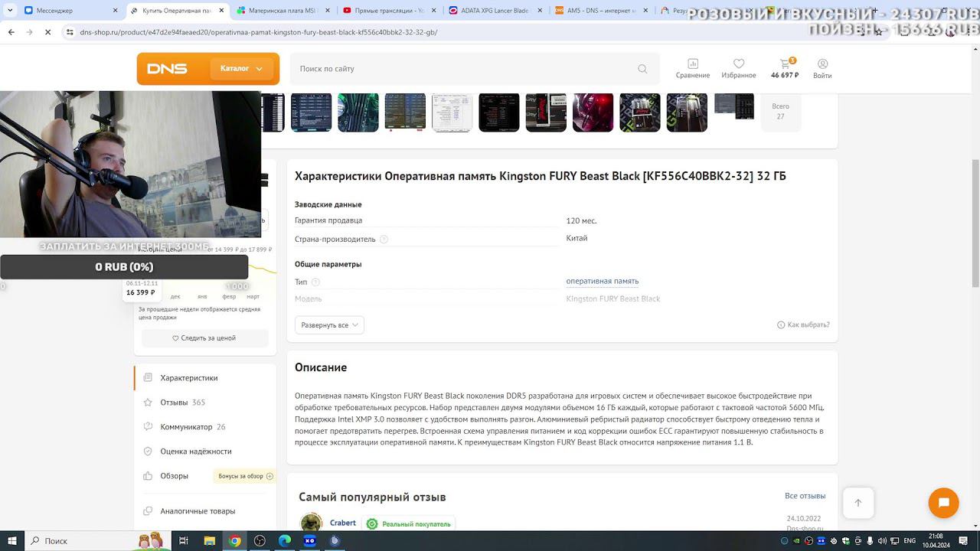Close the ADATA XPG Lancer Blade tab

538,11
